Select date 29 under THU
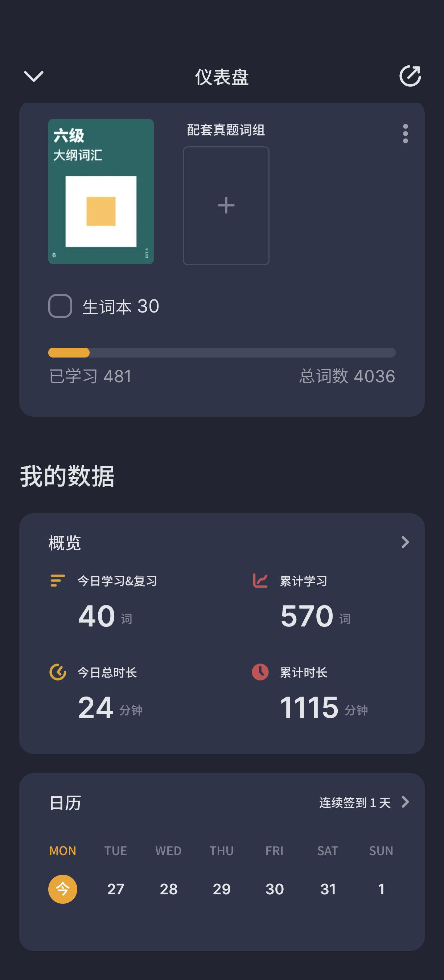This screenshot has height=980, width=444. [222, 889]
